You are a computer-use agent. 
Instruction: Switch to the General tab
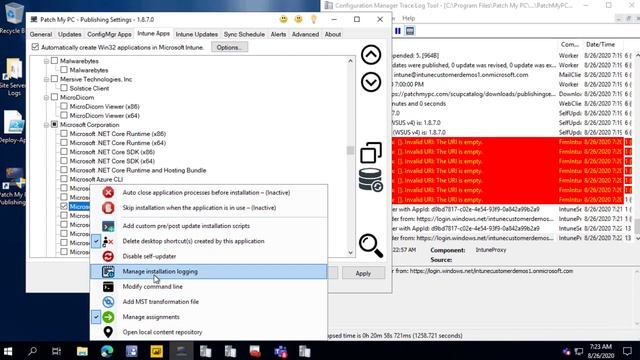pyautogui.click(x=41, y=34)
